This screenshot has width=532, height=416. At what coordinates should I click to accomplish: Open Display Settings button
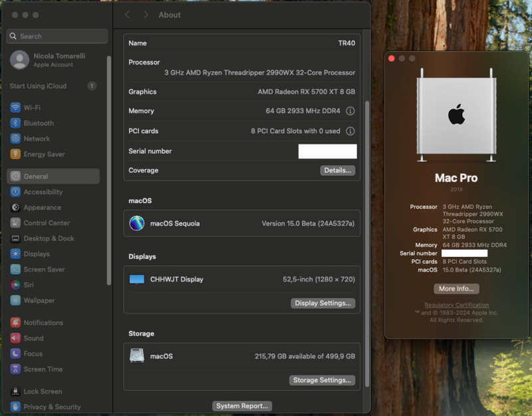coord(323,304)
